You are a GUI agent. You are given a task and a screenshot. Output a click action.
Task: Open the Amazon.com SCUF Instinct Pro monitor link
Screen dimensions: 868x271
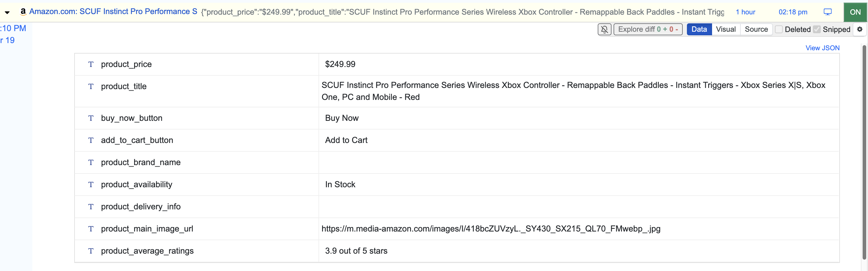pyautogui.click(x=113, y=11)
